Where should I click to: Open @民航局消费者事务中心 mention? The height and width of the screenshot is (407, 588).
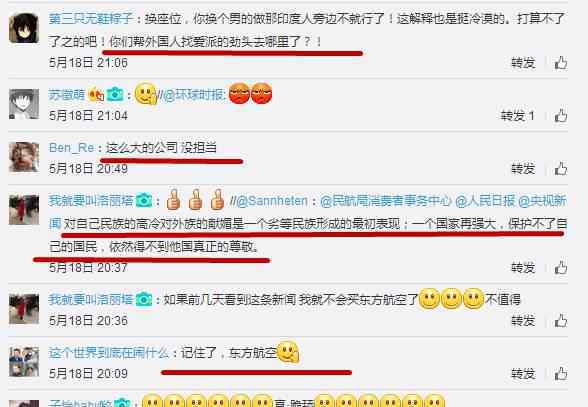pyautogui.click(x=386, y=201)
